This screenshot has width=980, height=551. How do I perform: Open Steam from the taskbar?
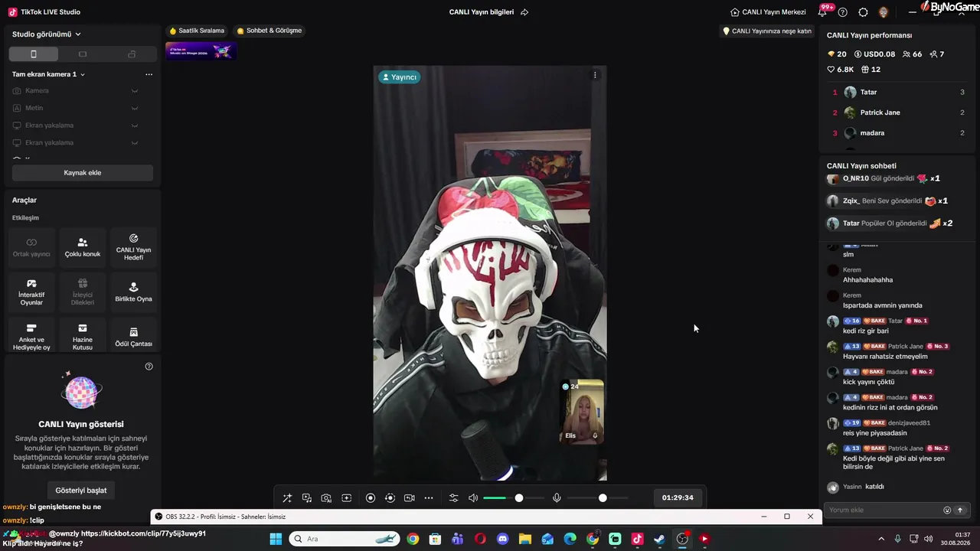point(659,539)
